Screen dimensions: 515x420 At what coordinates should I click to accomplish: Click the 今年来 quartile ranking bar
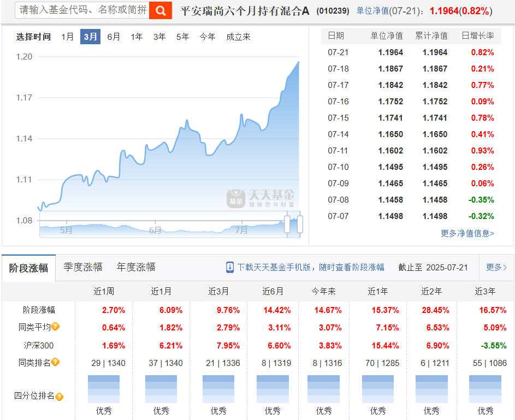coord(323,389)
